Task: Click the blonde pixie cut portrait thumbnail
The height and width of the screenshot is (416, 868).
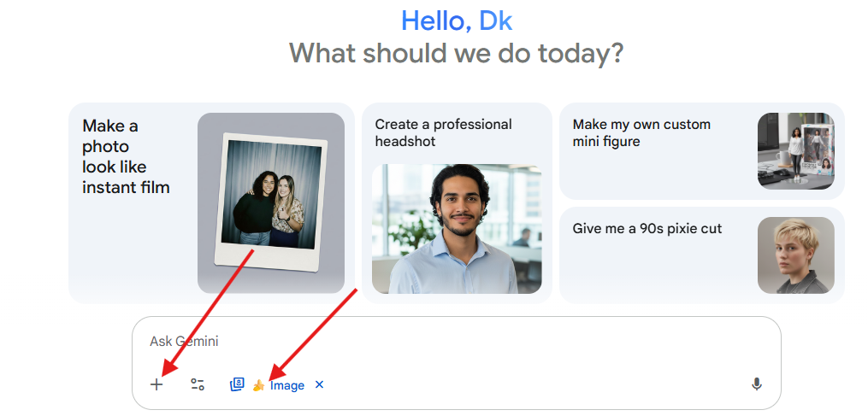Action: click(x=795, y=255)
